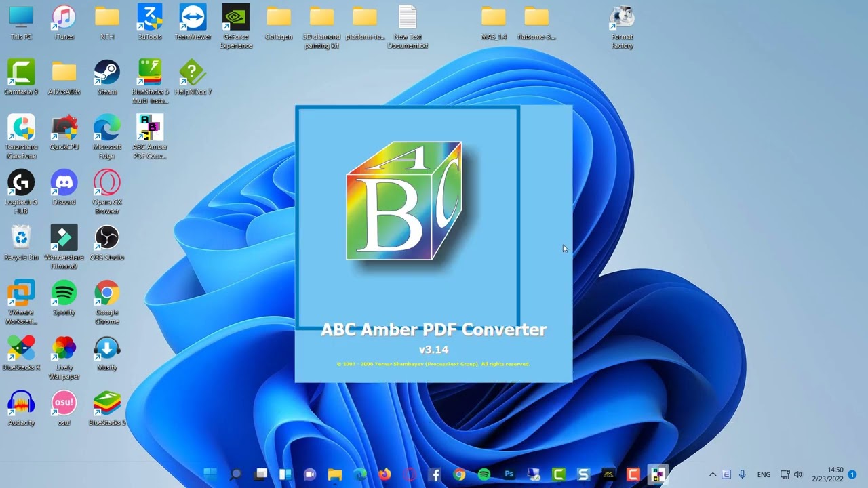Launch HelpNDoc 7 shortcut
Viewport: 868px width, 488px height.
pyautogui.click(x=193, y=77)
